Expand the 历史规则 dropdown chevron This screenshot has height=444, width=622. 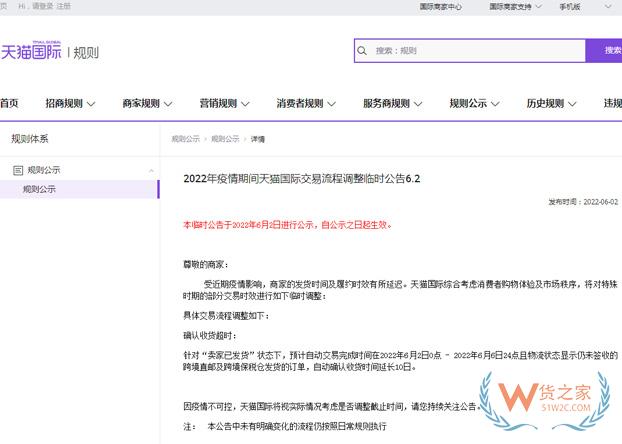572,104
